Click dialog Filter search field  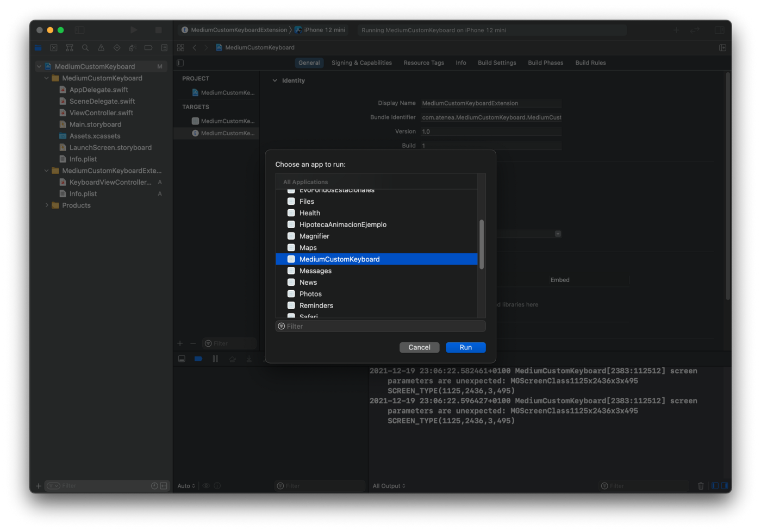coord(380,326)
